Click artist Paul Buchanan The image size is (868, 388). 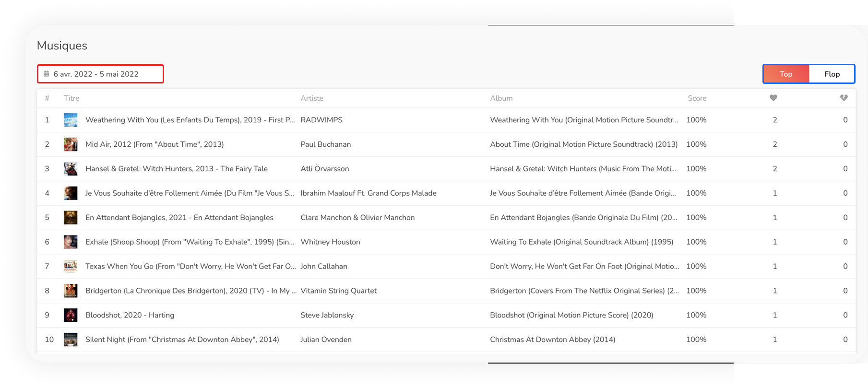(x=326, y=144)
